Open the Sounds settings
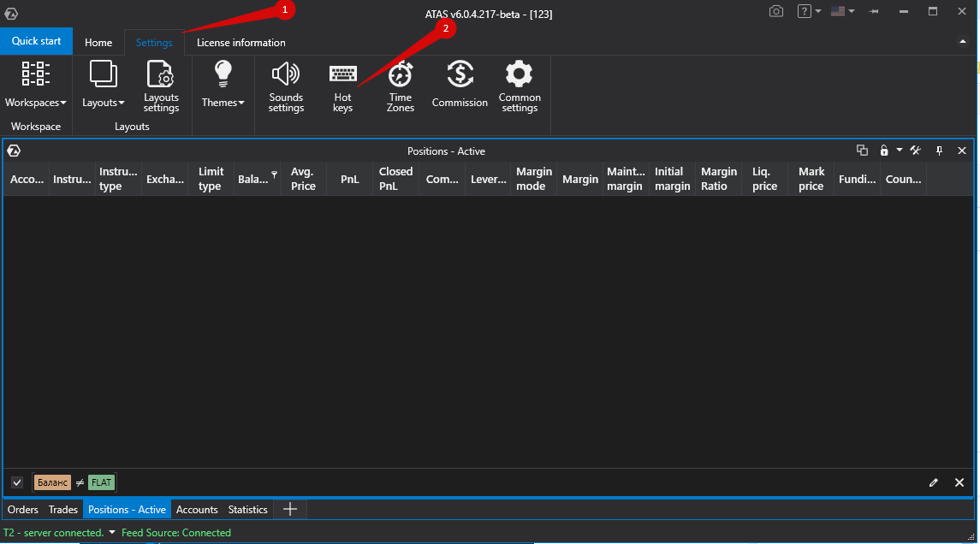 [286, 85]
